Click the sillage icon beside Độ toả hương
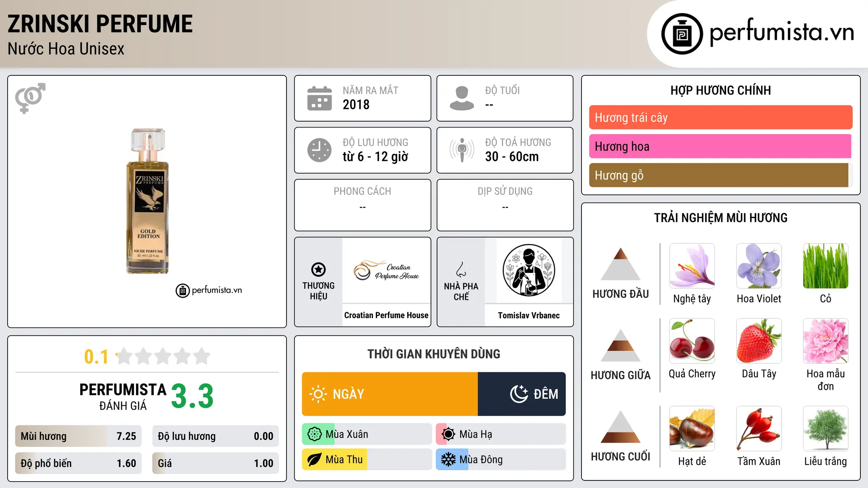The height and width of the screenshot is (488, 868). point(462,150)
